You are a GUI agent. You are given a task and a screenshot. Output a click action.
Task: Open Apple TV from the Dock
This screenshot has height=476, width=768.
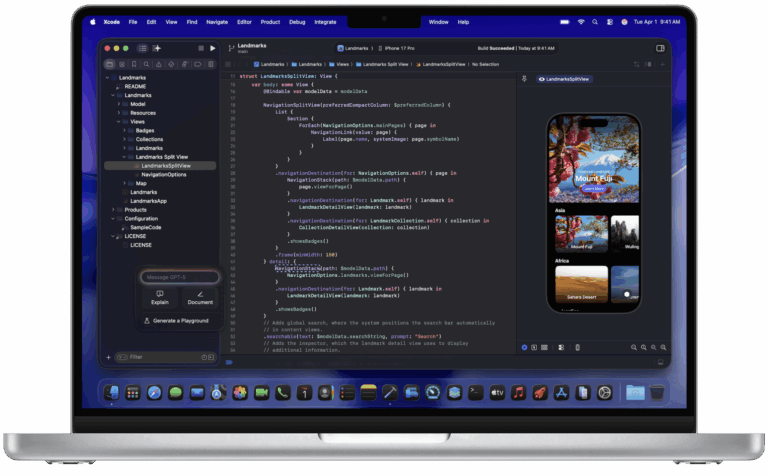pos(496,393)
